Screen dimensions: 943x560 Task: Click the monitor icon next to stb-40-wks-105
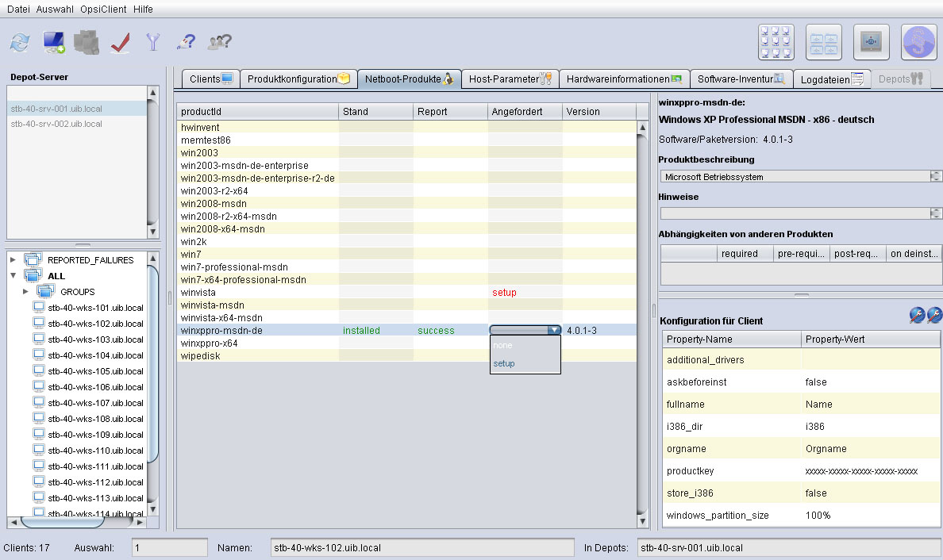coord(39,370)
